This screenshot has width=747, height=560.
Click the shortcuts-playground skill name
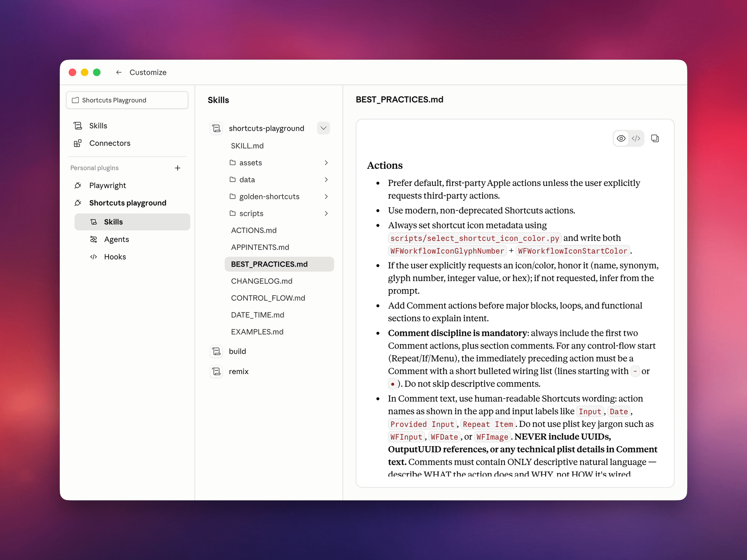(267, 128)
